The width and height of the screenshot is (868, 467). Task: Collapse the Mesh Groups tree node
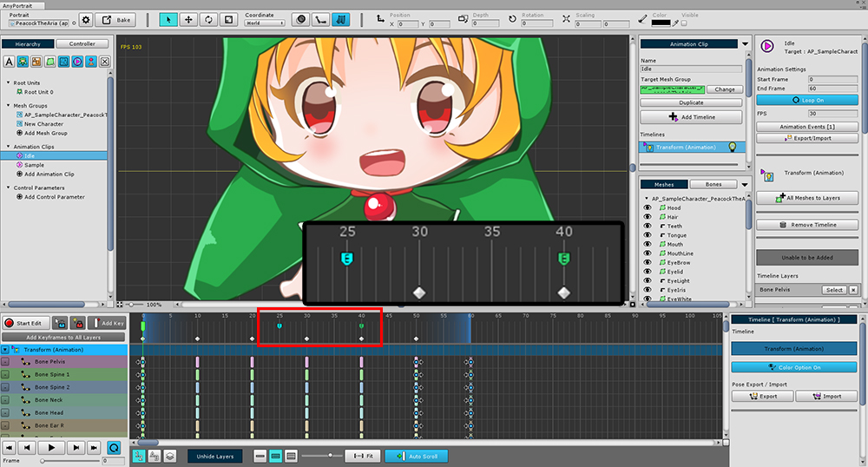pos(9,105)
